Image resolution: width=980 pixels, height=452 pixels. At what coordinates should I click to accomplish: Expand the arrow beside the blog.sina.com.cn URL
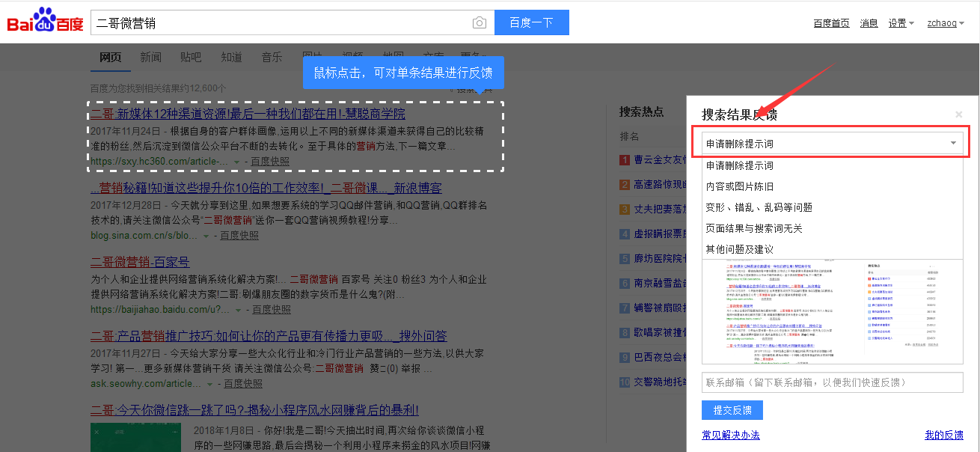(x=206, y=236)
